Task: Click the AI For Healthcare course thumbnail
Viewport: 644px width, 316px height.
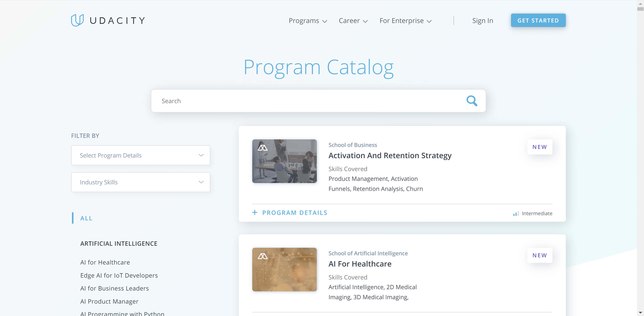Action: click(x=284, y=269)
